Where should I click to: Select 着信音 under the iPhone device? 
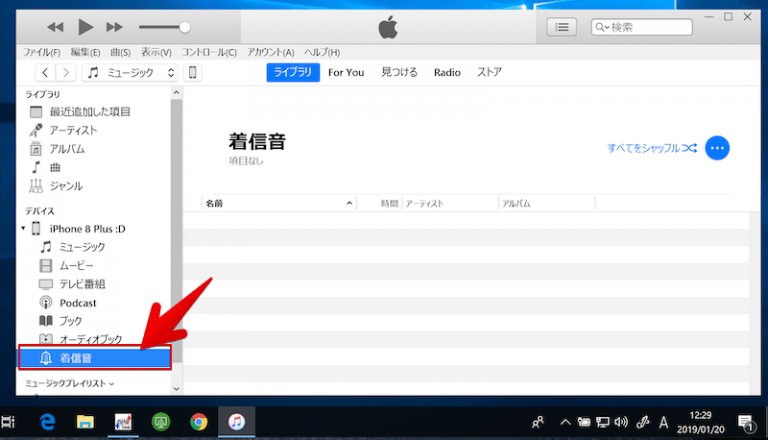[x=95, y=358]
